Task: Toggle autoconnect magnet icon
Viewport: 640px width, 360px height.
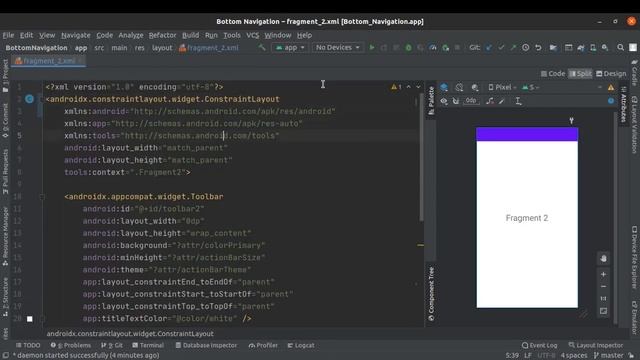Action: click(456, 101)
